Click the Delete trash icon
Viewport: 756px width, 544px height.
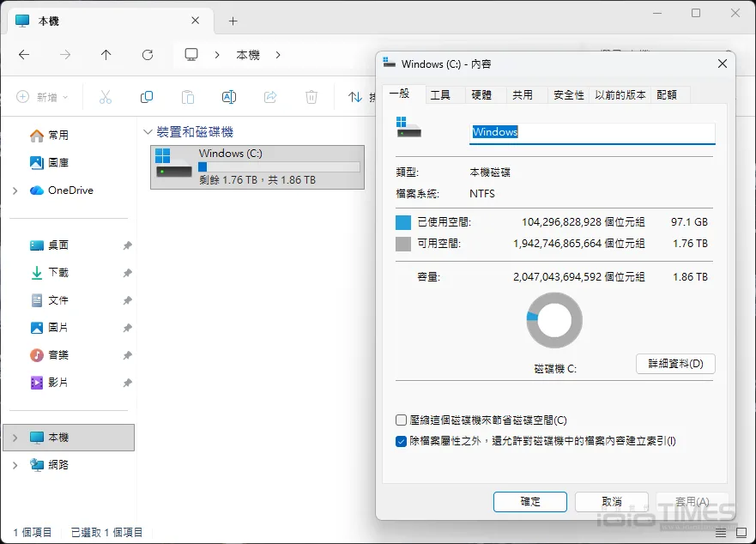(311, 97)
